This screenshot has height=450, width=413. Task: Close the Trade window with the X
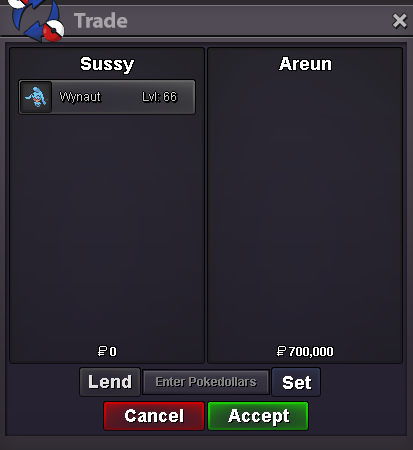point(399,21)
